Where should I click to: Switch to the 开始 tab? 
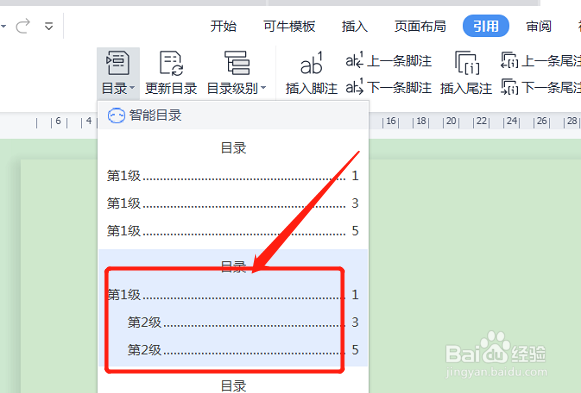point(223,26)
